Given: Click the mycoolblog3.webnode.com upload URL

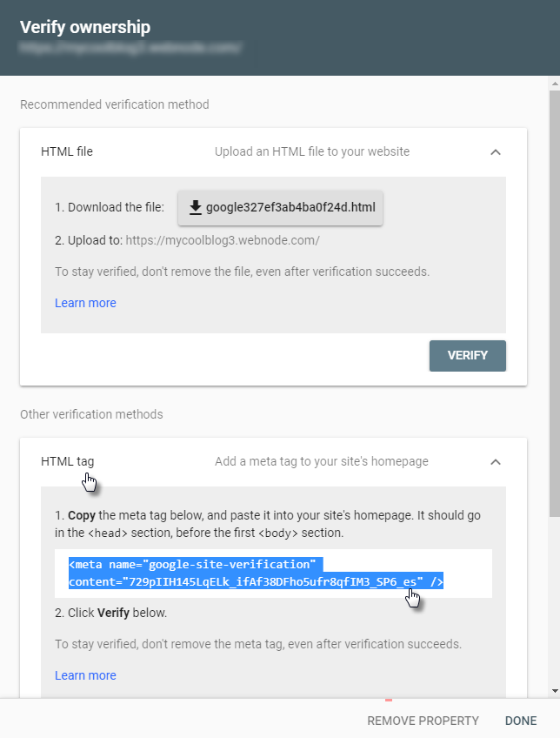Looking at the screenshot, I should pyautogui.click(x=223, y=239).
